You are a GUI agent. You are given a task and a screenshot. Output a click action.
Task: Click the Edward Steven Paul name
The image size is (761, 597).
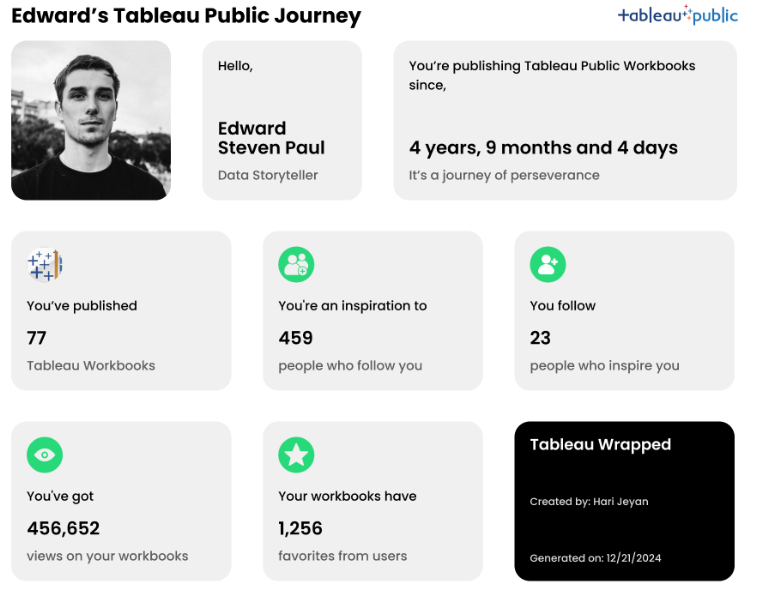271,138
